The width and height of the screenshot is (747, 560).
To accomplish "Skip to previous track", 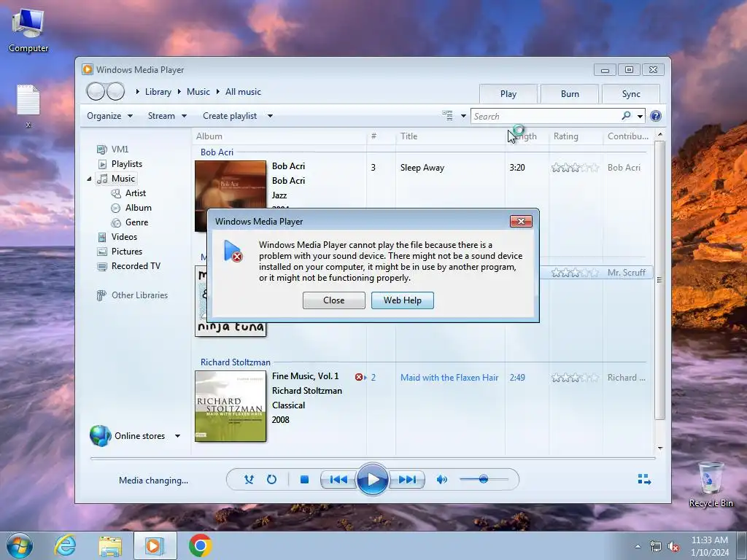I will pos(338,480).
